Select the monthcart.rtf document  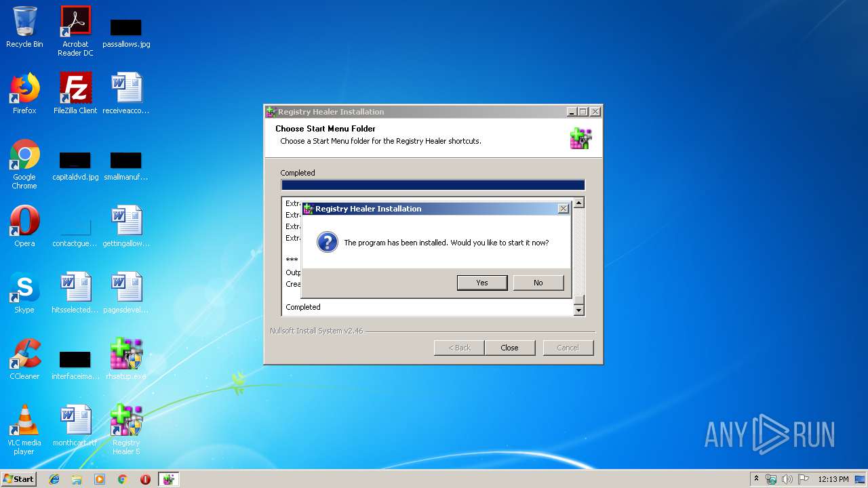(x=75, y=426)
